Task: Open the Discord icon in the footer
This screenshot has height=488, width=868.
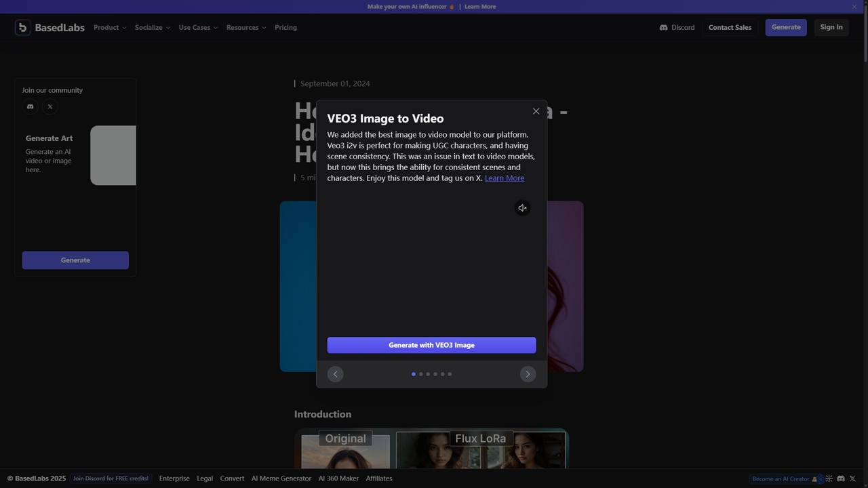Action: [x=841, y=479]
